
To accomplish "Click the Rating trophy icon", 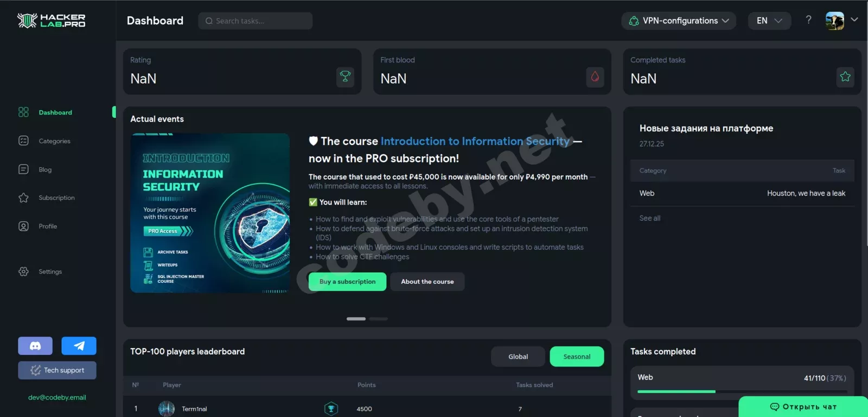I will 345,77.
